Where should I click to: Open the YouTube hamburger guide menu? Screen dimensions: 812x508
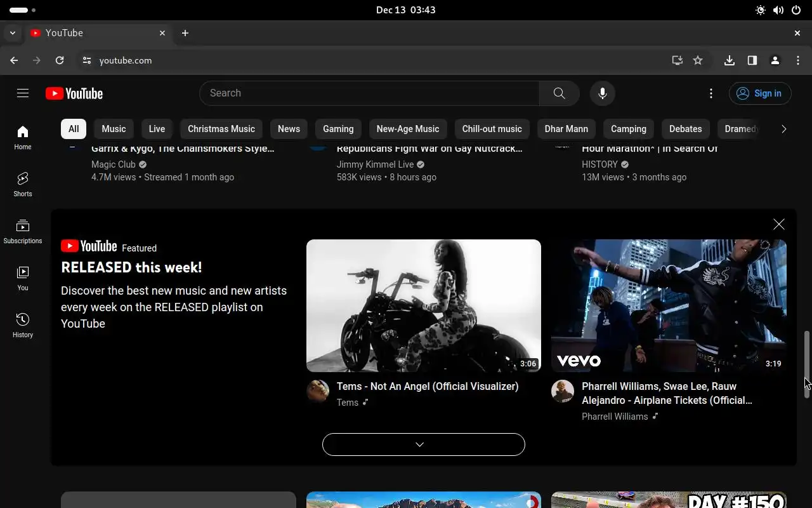(x=23, y=93)
